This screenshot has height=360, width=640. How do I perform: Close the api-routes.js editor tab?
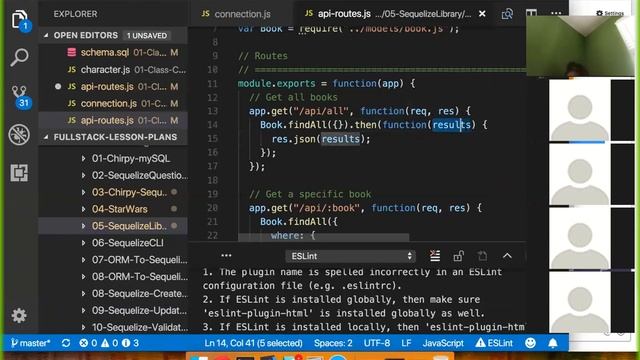pos(482,14)
